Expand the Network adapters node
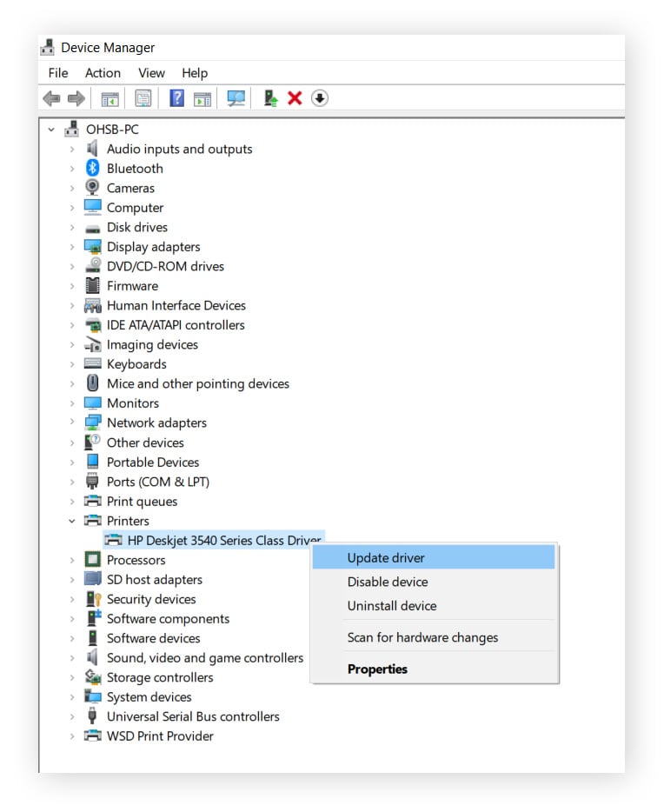Viewport: 664px width, 812px height. pyautogui.click(x=72, y=423)
